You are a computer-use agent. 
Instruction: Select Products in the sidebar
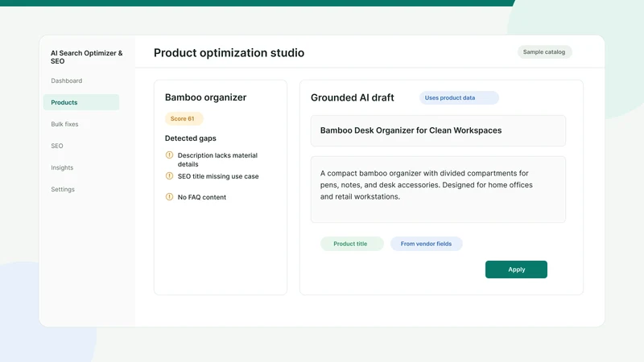click(x=81, y=102)
